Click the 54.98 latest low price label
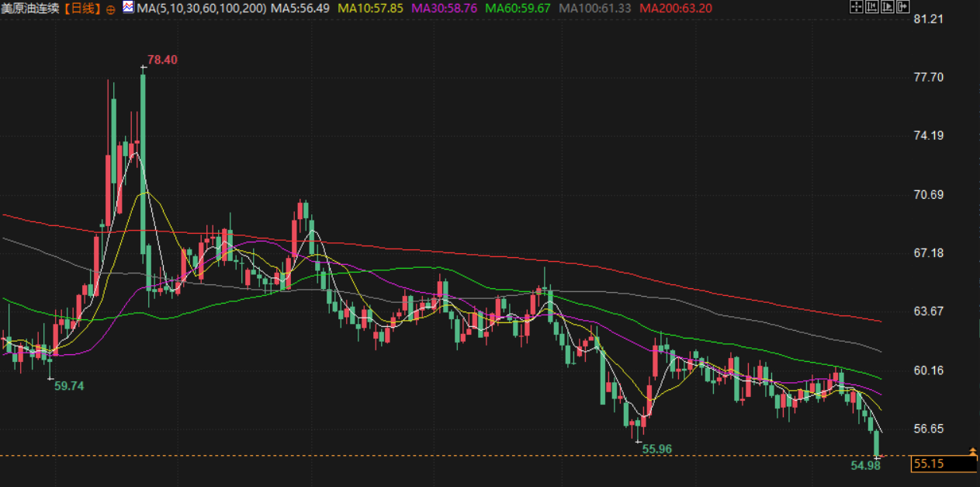980x487 pixels. click(865, 466)
